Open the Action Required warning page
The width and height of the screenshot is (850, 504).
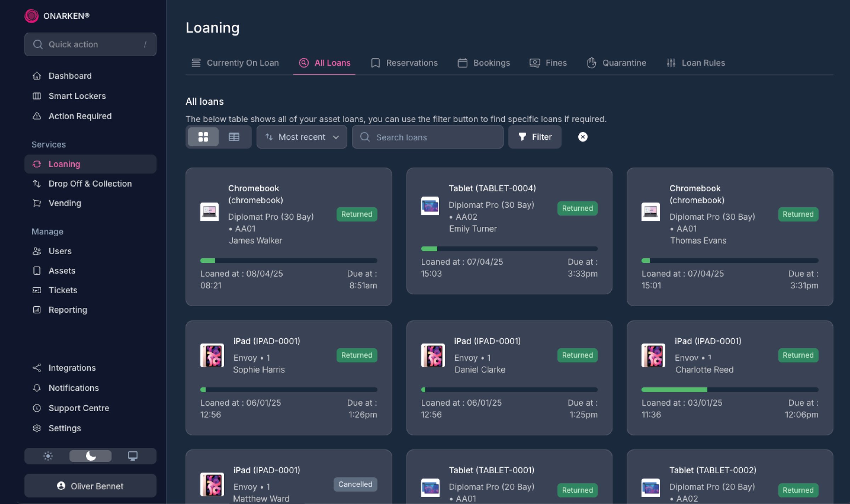pyautogui.click(x=80, y=116)
